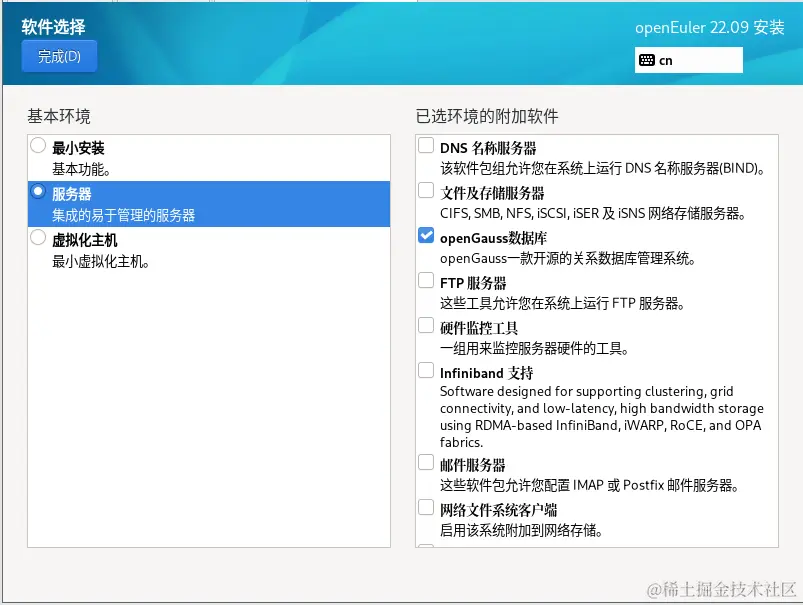This screenshot has height=605, width=803.
Task: Click the 文件及存储服务器 label
Action: point(492,193)
